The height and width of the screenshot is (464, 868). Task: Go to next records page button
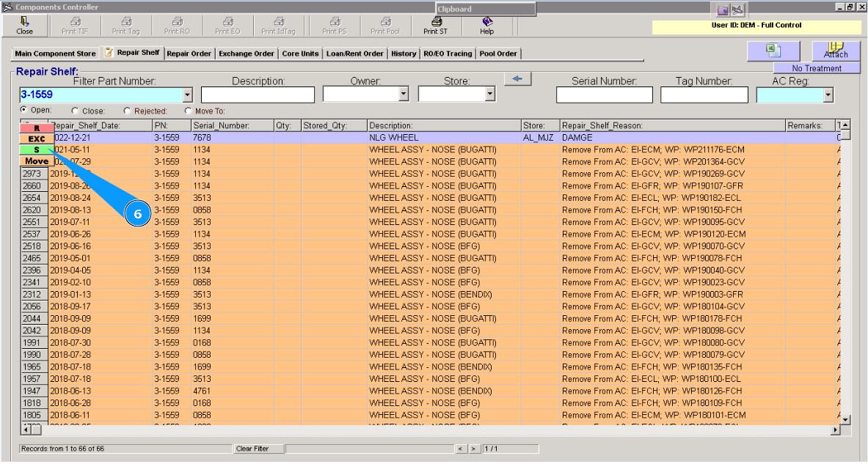[474, 449]
